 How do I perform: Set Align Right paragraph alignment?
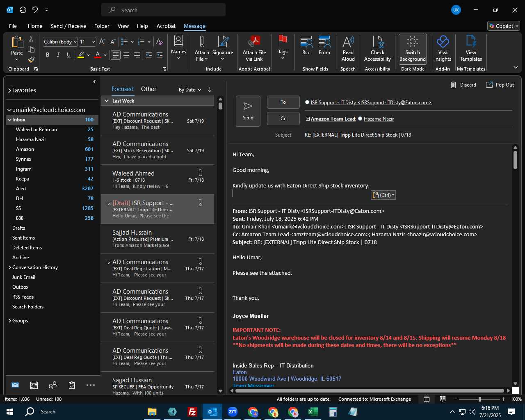coord(137,55)
